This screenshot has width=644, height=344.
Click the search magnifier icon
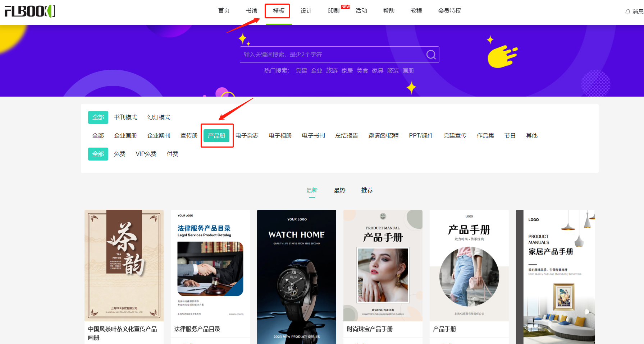point(431,55)
